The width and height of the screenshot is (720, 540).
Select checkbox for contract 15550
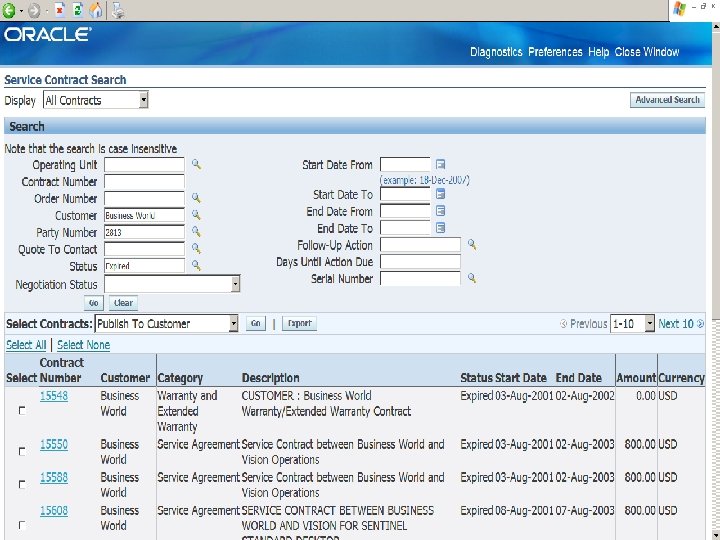22,451
